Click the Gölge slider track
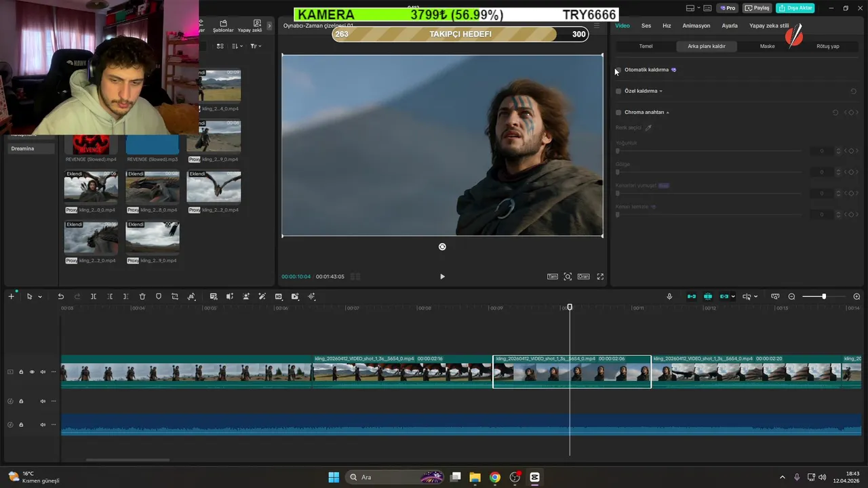 709,172
